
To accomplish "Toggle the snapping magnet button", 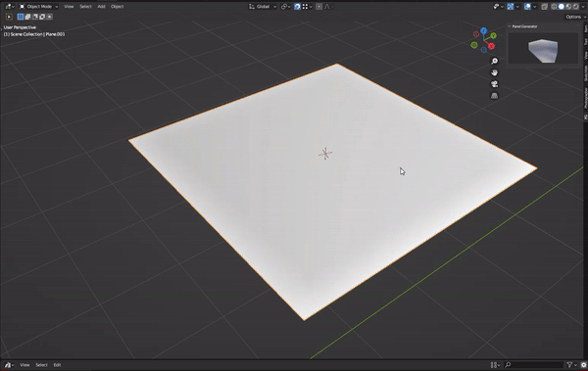I will point(297,7).
